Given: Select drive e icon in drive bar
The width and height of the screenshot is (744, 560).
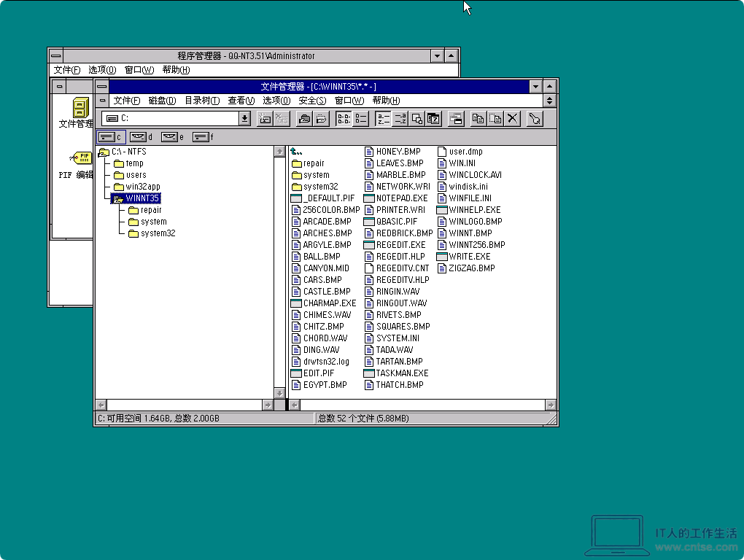Looking at the screenshot, I should (x=173, y=137).
